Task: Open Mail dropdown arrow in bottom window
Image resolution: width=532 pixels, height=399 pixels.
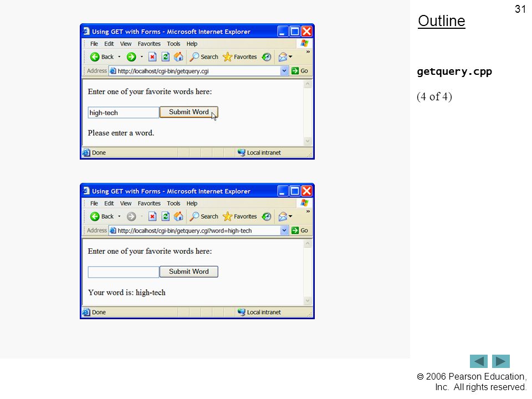Action: pyautogui.click(x=290, y=217)
